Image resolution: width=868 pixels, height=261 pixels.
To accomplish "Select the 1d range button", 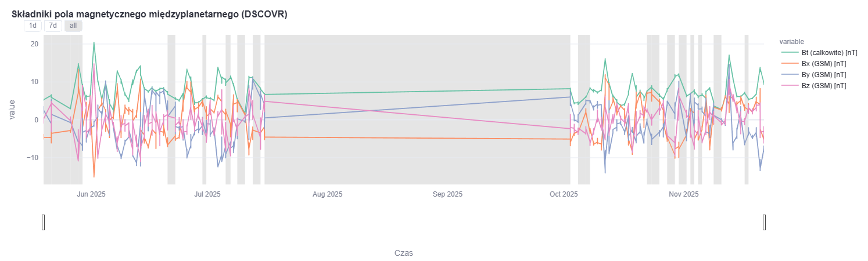I will 33,26.
